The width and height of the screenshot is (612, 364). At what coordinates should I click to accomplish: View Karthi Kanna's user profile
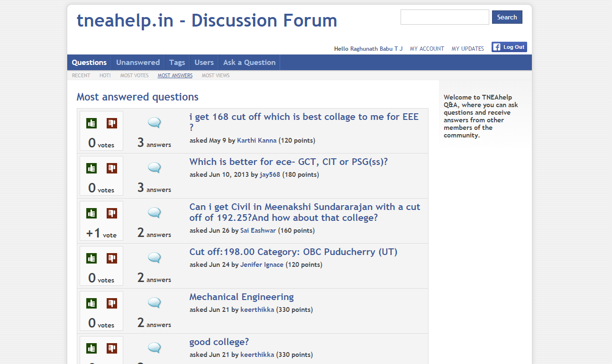[256, 140]
